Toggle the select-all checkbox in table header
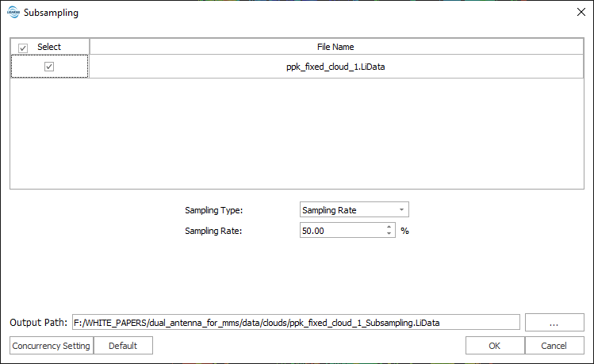 (23, 47)
